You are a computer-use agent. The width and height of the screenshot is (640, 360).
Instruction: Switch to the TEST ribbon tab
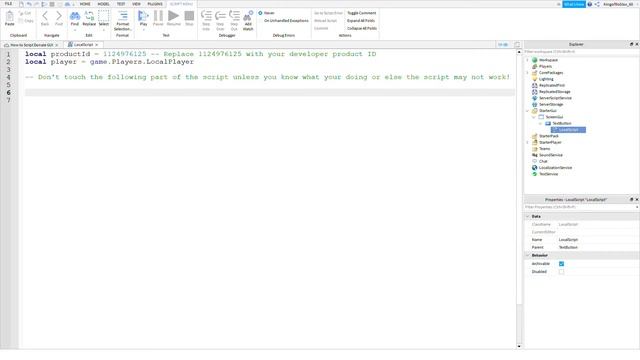pos(121,4)
